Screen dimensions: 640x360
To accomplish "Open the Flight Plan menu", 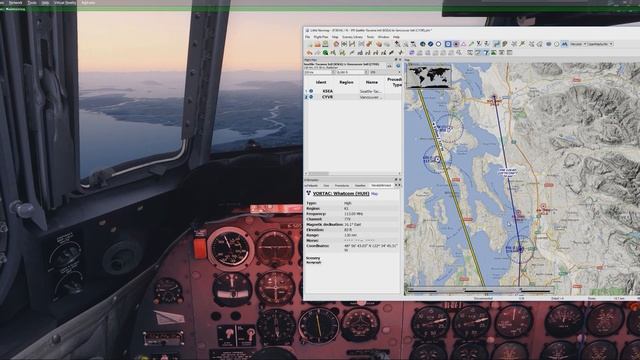I will coord(321,37).
